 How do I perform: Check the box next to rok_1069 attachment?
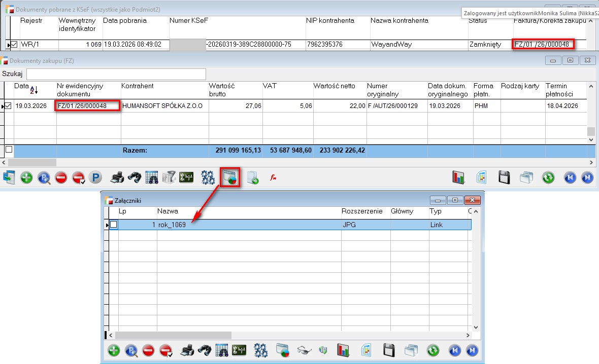click(114, 225)
